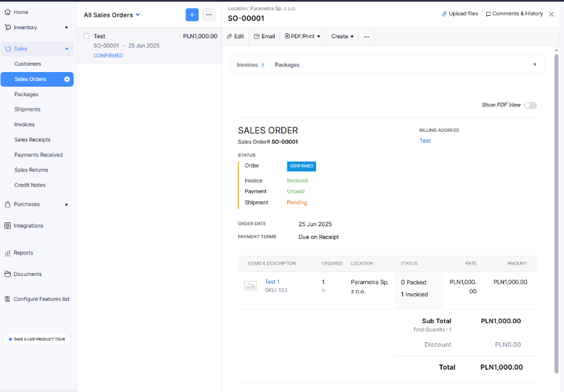This screenshot has height=392, width=564.
Task: Click the Purchases sidebar icon
Action: point(8,204)
